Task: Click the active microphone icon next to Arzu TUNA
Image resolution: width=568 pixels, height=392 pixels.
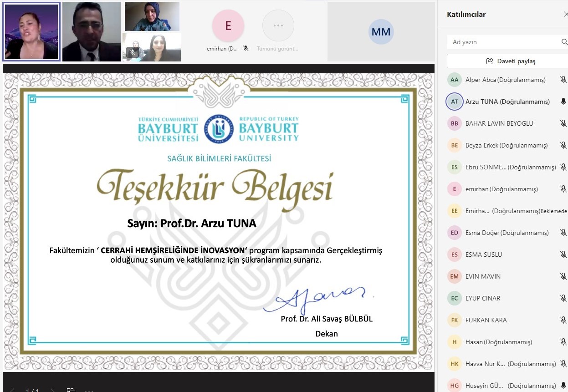Action: pyautogui.click(x=563, y=102)
